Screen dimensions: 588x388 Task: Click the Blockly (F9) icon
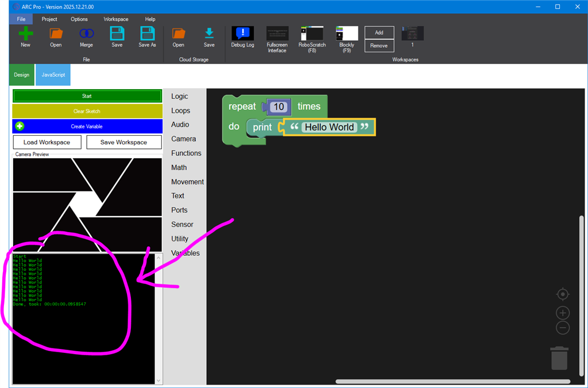click(x=347, y=34)
